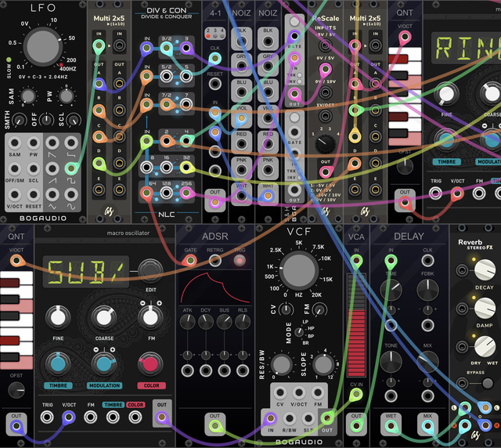Viewport: 501px width, 448px height.
Task: Click the DIV & CON 16 output jack
Action: tap(166, 167)
